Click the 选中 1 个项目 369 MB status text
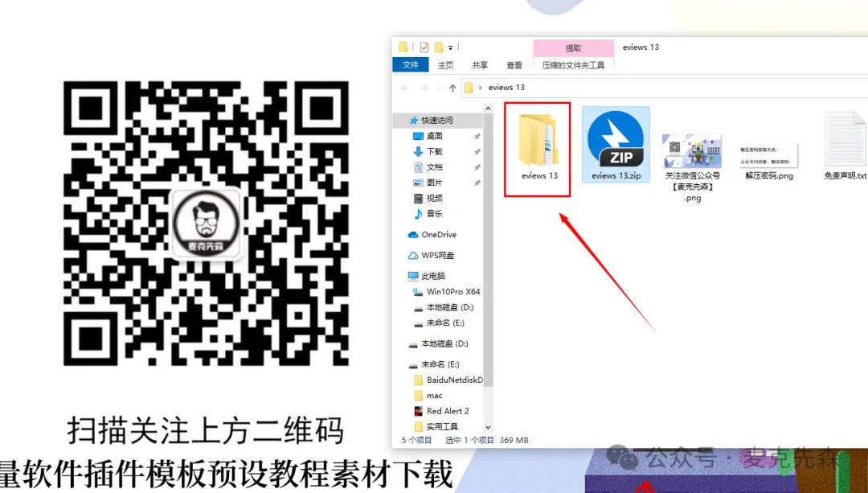Image resolution: width=868 pixels, height=493 pixels. click(x=487, y=440)
